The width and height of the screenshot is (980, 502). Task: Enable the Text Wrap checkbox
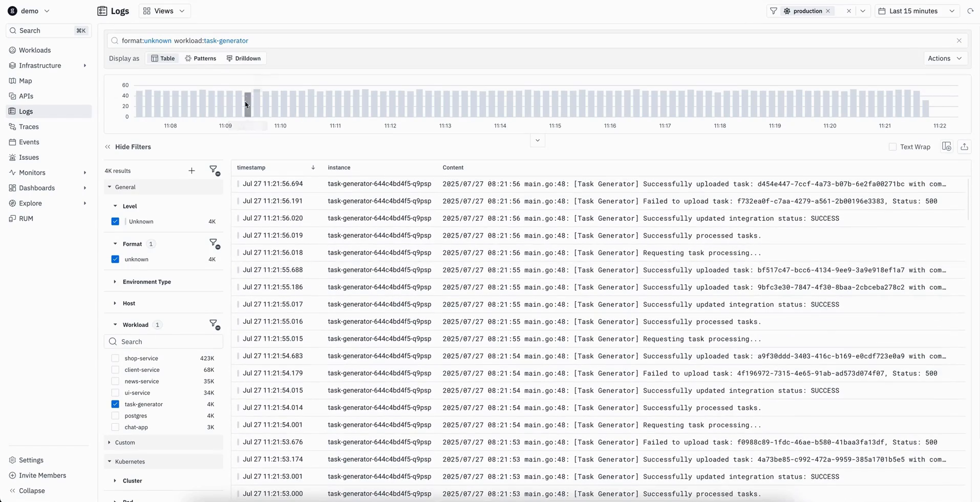click(x=892, y=147)
